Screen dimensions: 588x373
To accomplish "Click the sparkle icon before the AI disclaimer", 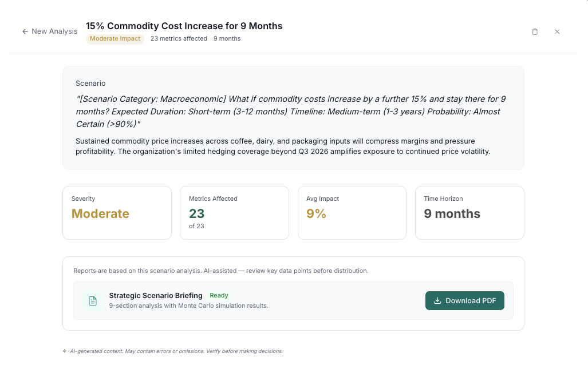I will (64, 351).
